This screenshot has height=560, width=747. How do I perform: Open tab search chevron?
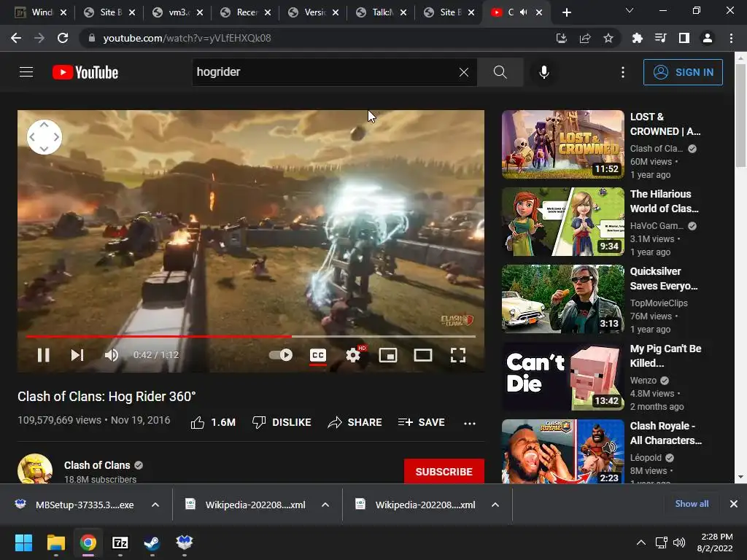[x=630, y=10]
